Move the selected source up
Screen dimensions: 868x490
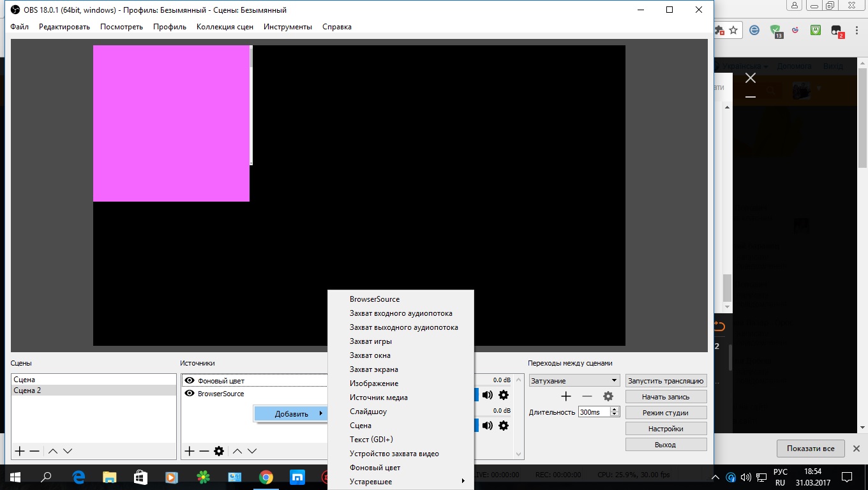237,451
